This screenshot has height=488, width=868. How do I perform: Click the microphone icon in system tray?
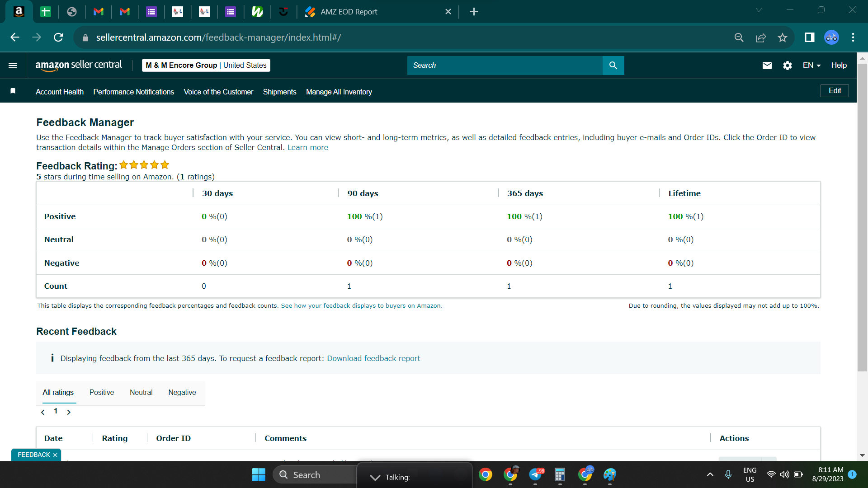728,474
